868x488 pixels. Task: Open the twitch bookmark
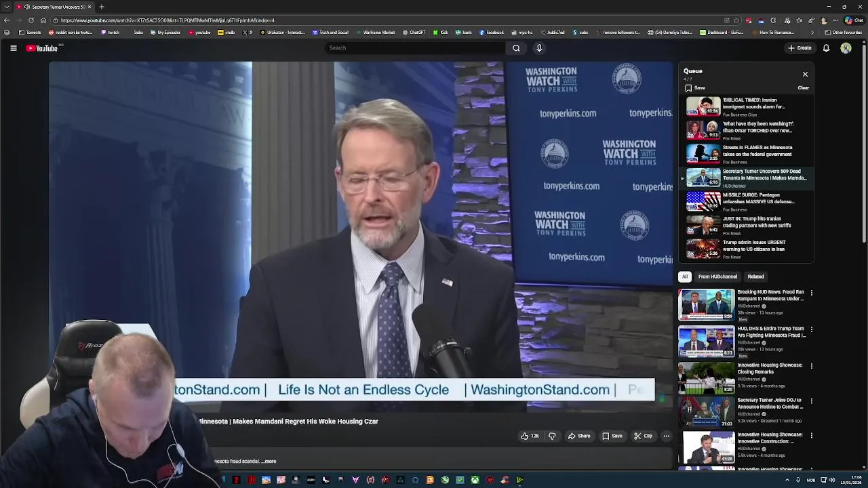pyautogui.click(x=111, y=33)
